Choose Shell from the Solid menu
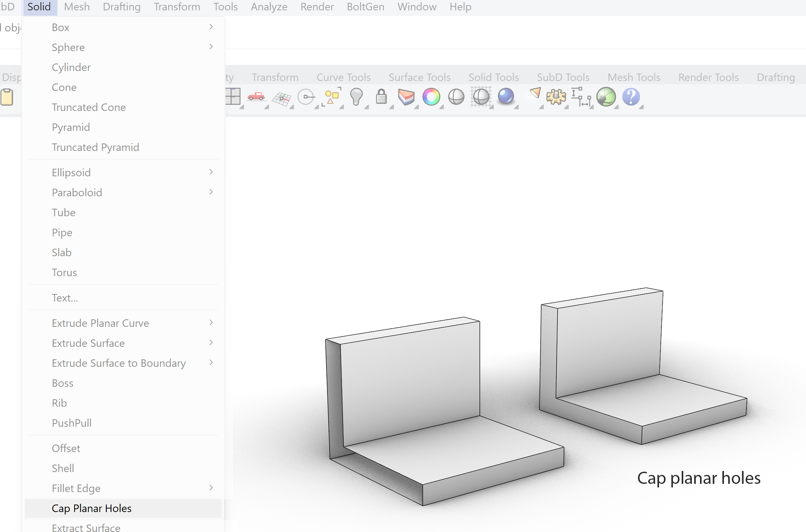This screenshot has width=806, height=532. tap(63, 468)
